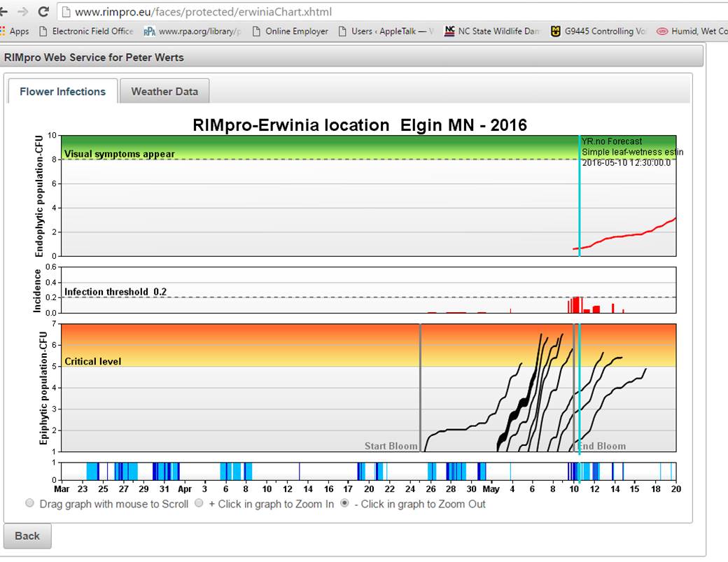Viewport: 728px width, 562px height.
Task: Select 'Click in graph to Zoom Out' option
Action: click(344, 504)
